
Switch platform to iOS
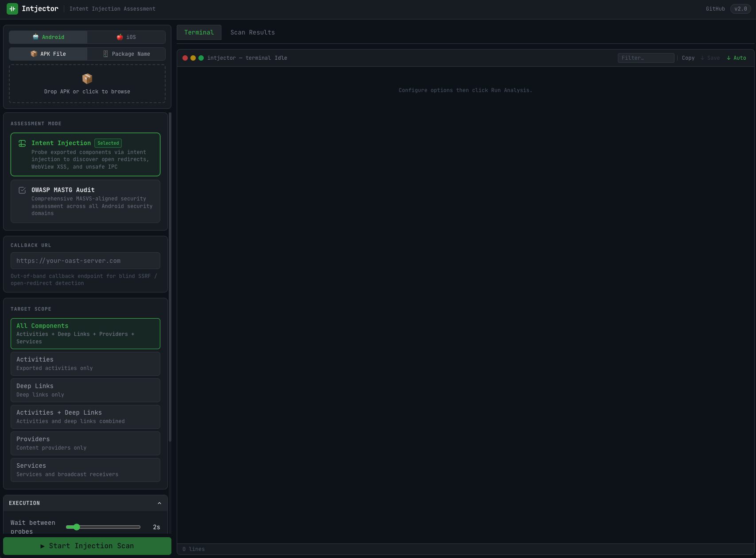[126, 37]
